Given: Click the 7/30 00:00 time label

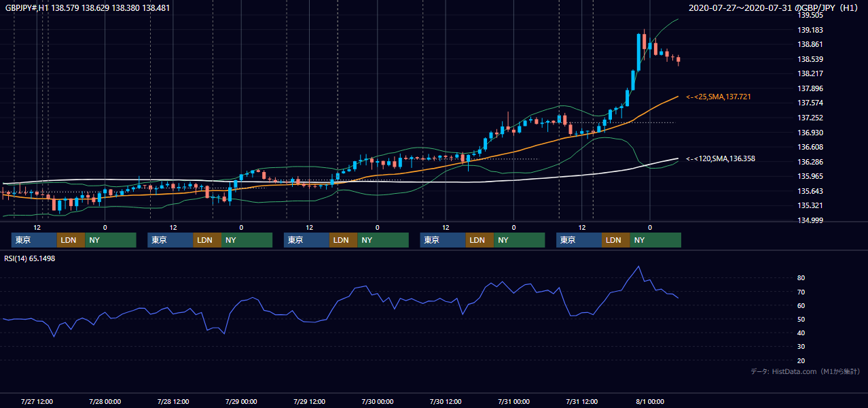Looking at the screenshot, I should (377, 401).
